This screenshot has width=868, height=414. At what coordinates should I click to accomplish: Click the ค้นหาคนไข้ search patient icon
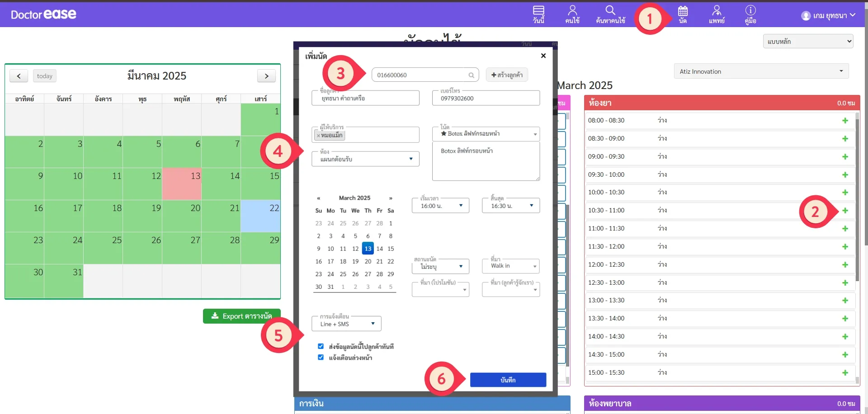pyautogui.click(x=610, y=14)
